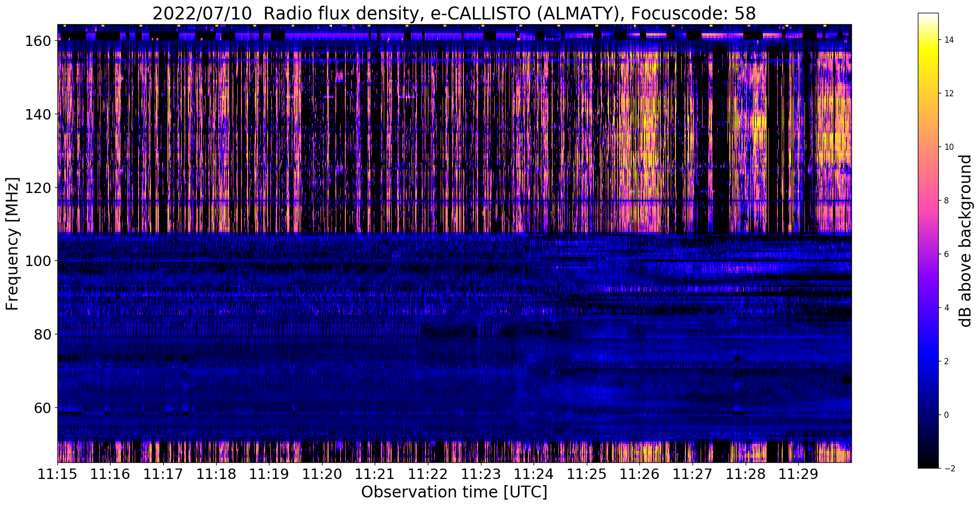Click the colorbar tick label 6
Screen dimensions: 980x506
946,254
